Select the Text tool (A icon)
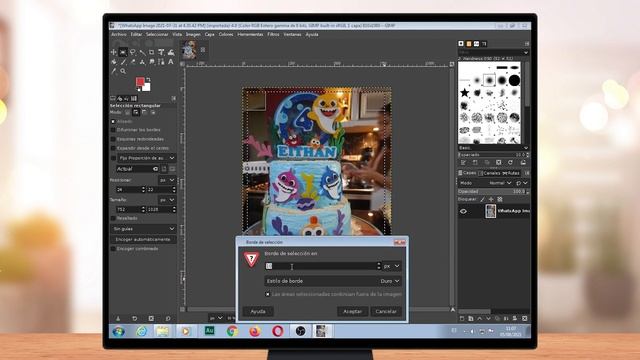Viewport: 640px width, 360px height. [x=171, y=62]
